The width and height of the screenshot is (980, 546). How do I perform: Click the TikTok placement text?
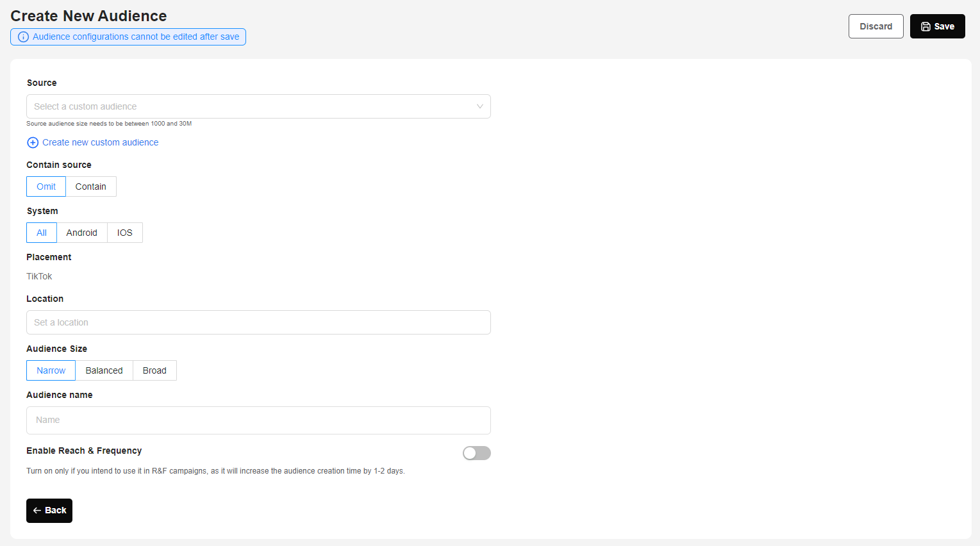tap(39, 276)
